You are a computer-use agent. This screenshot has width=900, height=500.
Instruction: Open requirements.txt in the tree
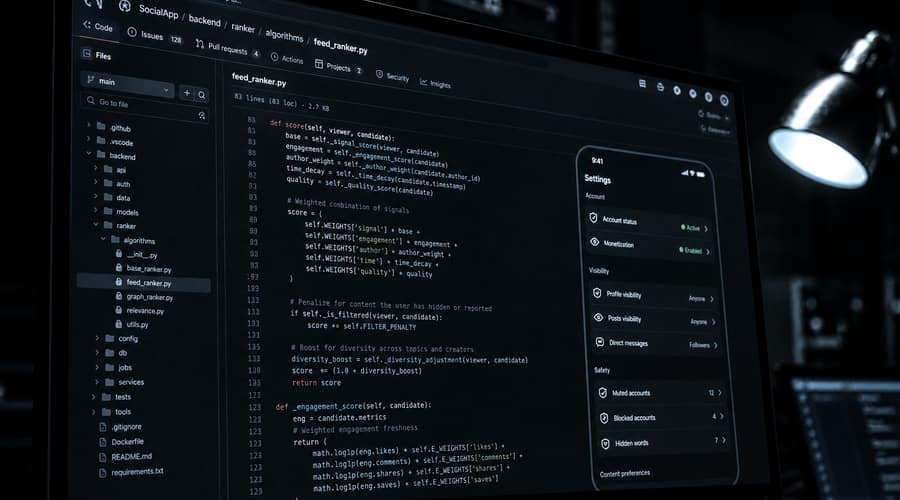pyautogui.click(x=131, y=471)
